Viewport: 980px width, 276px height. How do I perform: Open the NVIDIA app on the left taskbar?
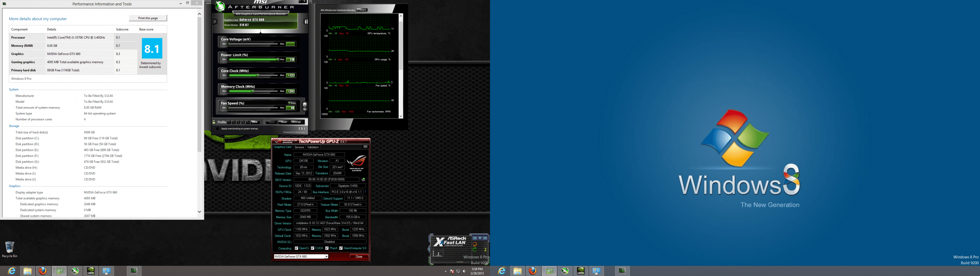coord(90,270)
